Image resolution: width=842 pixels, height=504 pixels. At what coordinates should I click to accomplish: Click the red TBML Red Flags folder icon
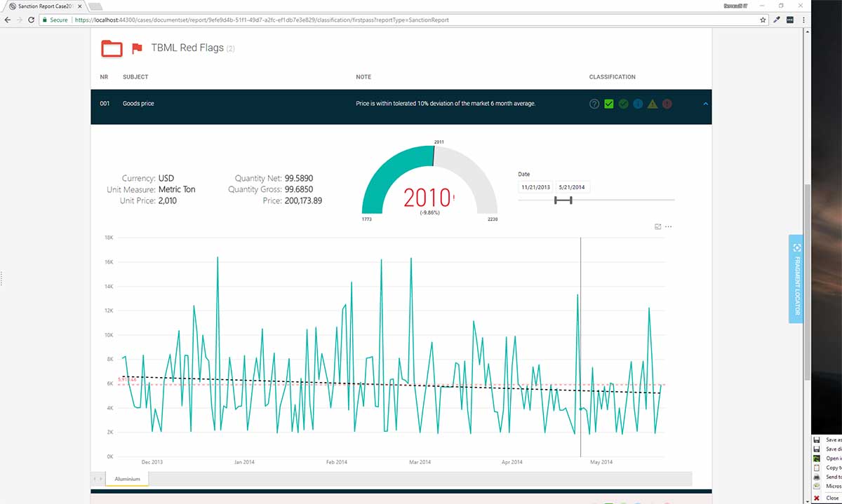(x=112, y=48)
